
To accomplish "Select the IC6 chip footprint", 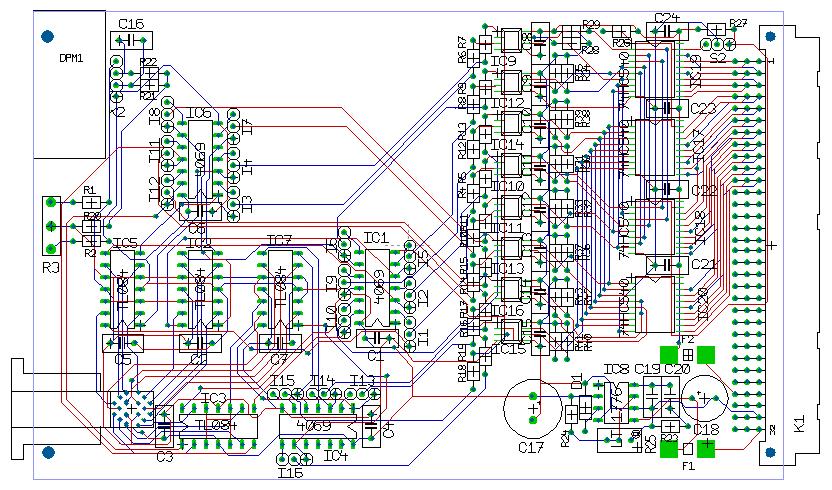I will tap(200, 160).
